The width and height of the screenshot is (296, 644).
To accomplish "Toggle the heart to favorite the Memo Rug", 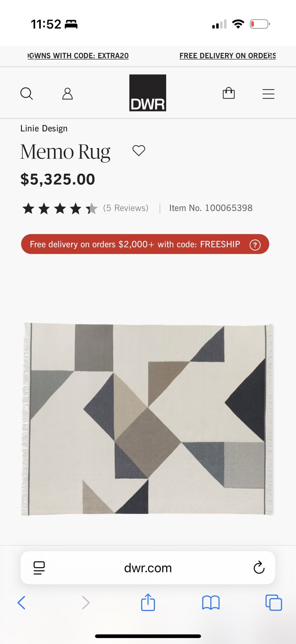I will (x=139, y=150).
